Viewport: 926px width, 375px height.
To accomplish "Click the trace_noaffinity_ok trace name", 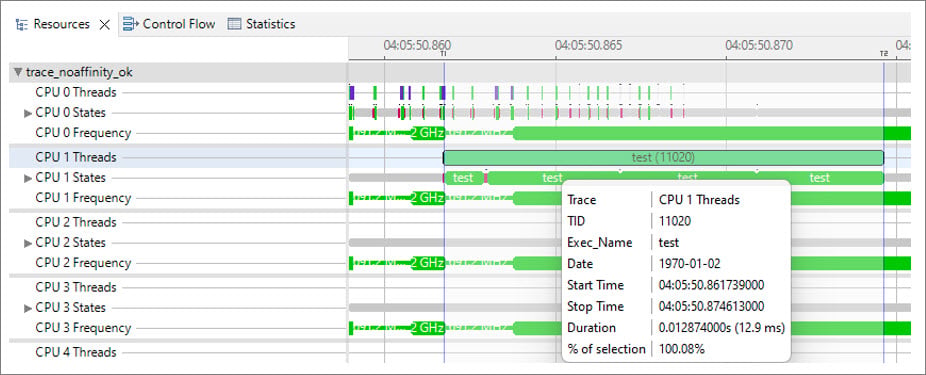I will point(79,72).
